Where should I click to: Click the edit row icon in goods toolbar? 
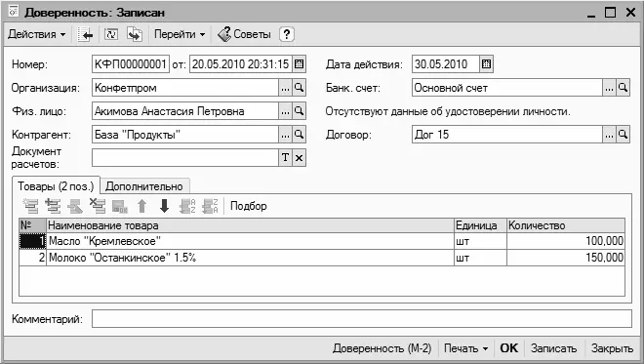(75, 206)
